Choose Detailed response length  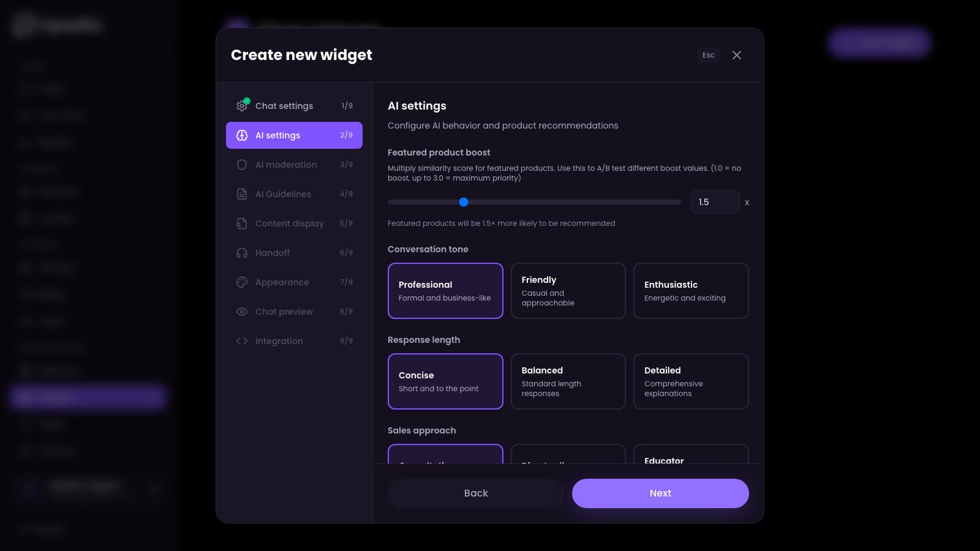pos(691,381)
